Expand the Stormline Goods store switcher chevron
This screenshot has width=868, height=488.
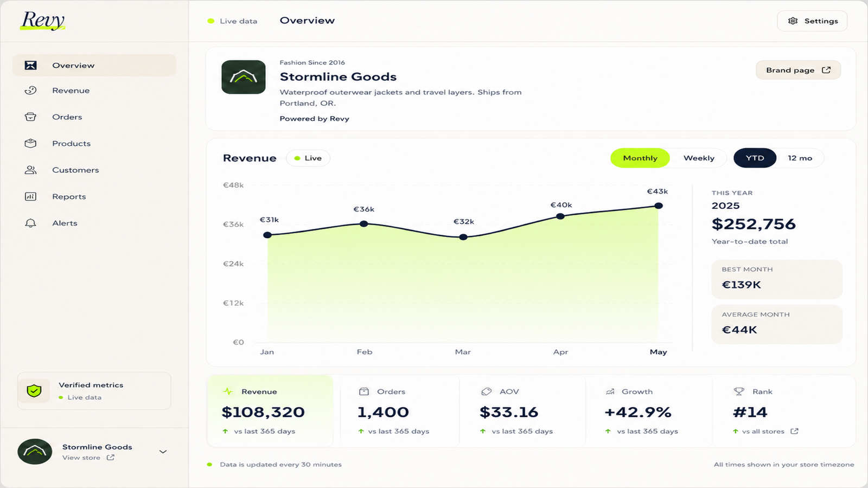(x=163, y=452)
